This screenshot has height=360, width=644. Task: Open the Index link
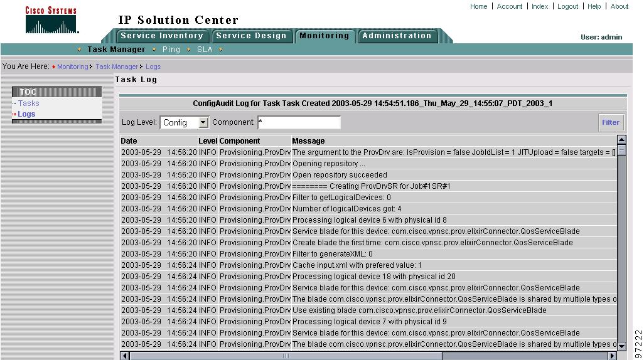coord(540,6)
